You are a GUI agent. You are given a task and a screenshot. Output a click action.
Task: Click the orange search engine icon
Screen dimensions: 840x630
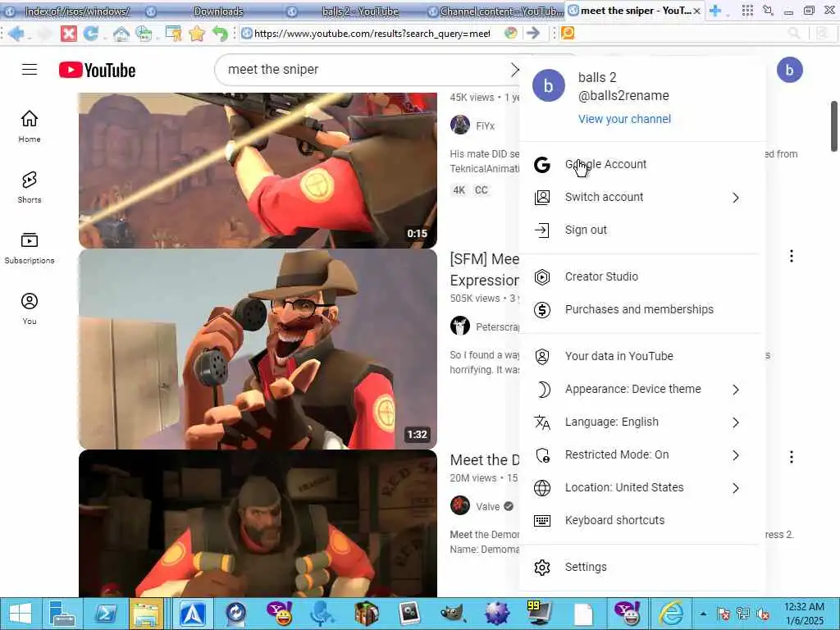(568, 33)
